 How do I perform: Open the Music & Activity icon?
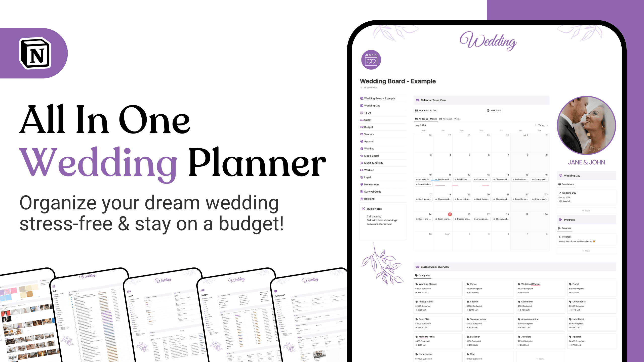(361, 163)
